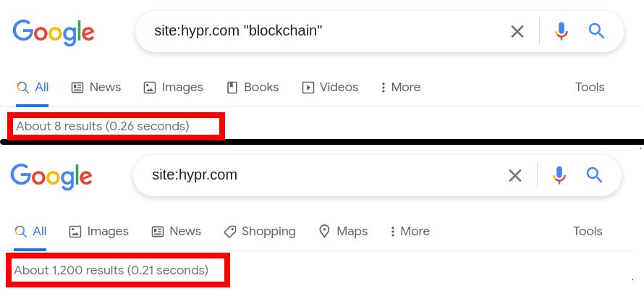Open the Books tab
This screenshot has width=644, height=299.
(253, 88)
